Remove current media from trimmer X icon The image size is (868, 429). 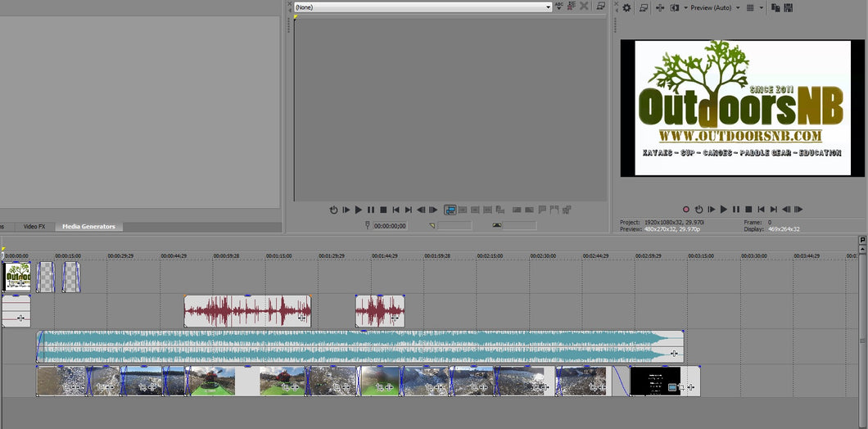[584, 6]
